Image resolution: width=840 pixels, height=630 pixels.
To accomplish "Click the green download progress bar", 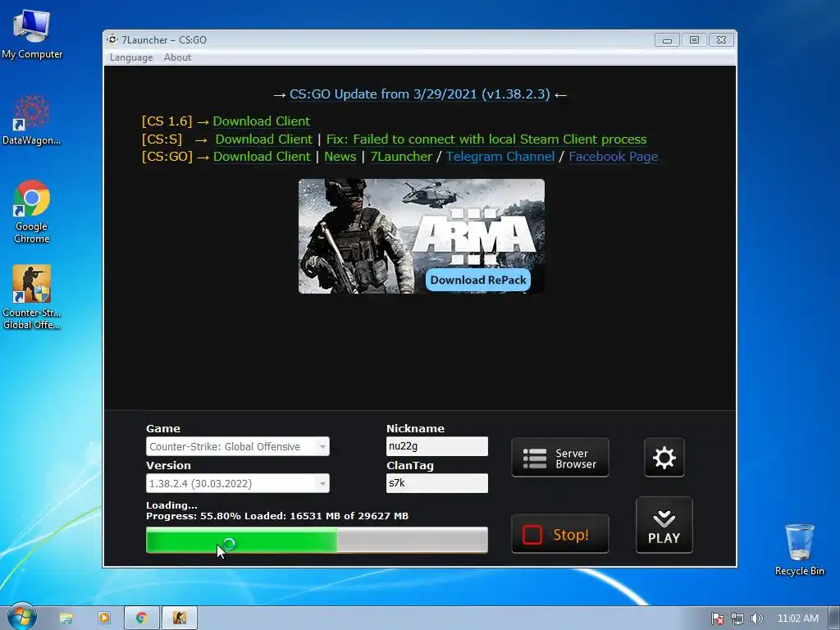I will pos(317,540).
